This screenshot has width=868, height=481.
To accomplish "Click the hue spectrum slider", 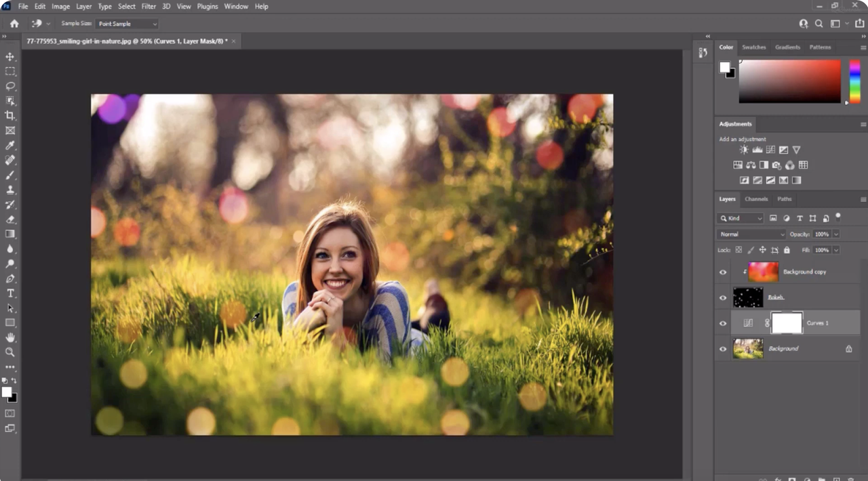I will coord(854,81).
